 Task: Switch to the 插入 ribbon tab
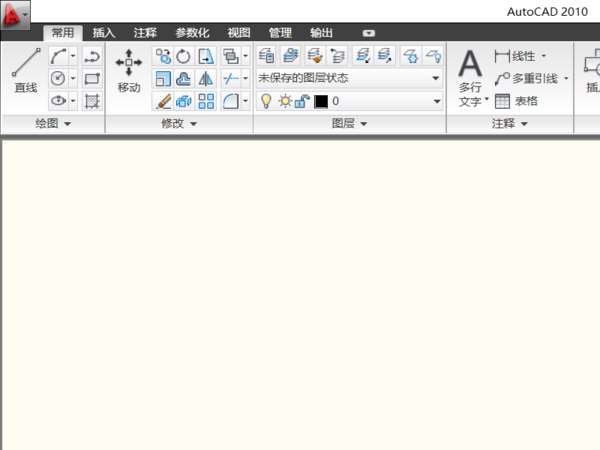pyautogui.click(x=104, y=33)
